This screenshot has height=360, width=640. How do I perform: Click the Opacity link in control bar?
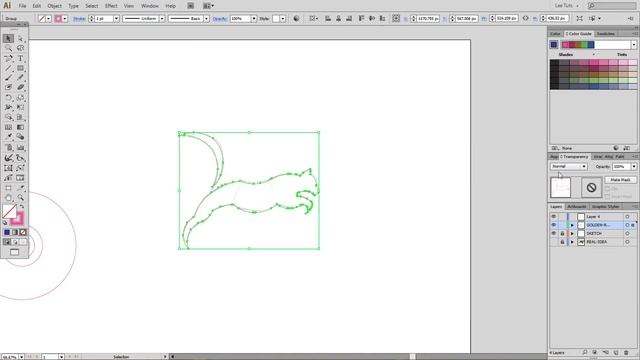coord(220,19)
